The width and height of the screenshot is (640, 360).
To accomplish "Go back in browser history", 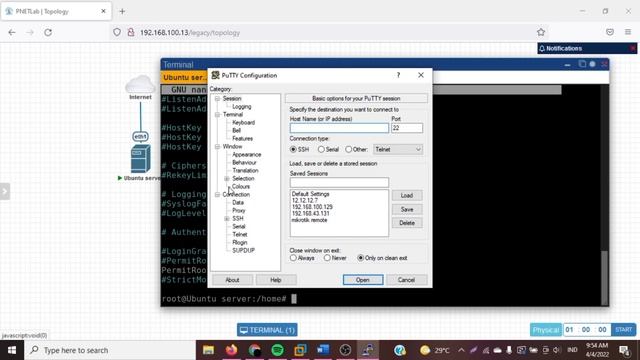I will click(x=12, y=32).
